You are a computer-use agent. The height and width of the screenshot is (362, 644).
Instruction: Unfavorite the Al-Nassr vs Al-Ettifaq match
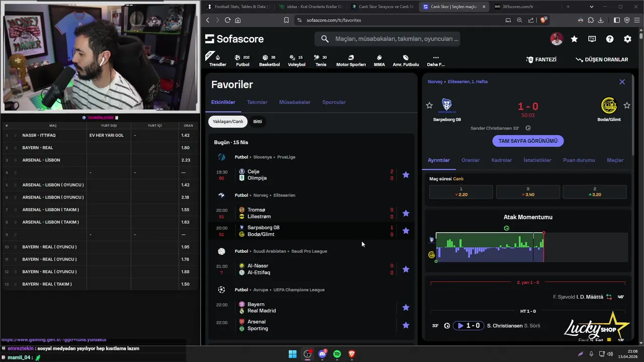[406, 269]
